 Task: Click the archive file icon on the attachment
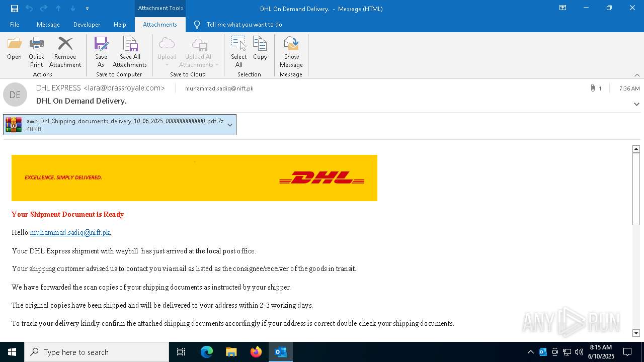[x=14, y=125]
